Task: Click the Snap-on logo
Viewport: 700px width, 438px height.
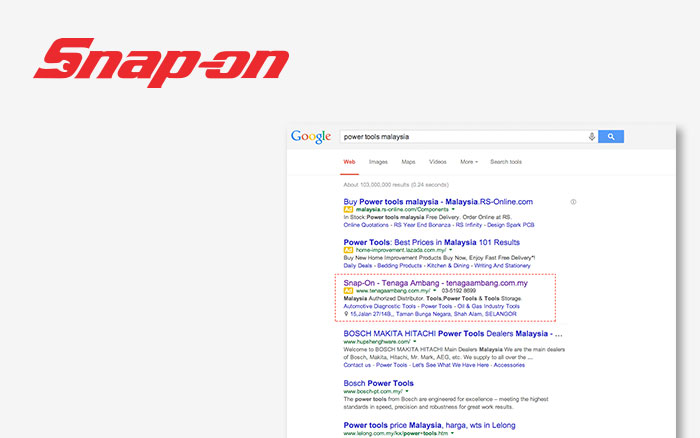Action: pyautogui.click(x=161, y=63)
